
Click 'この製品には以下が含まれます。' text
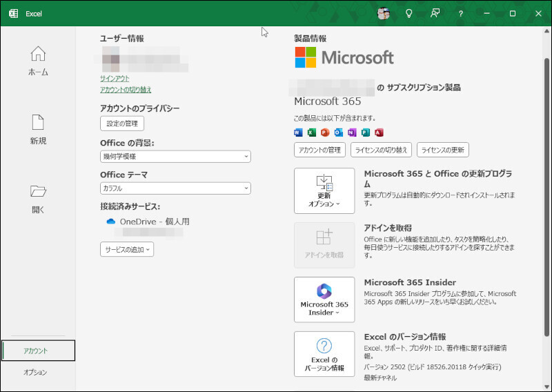pyautogui.click(x=335, y=118)
